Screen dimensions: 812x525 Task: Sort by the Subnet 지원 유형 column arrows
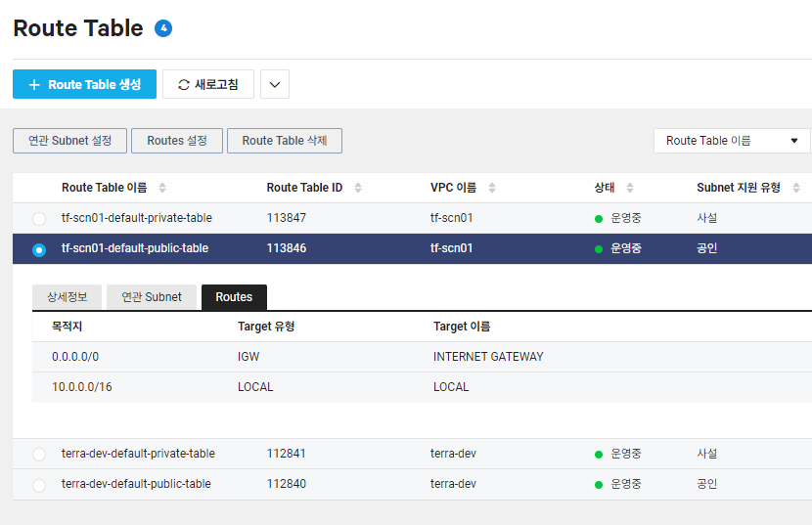[x=796, y=188]
